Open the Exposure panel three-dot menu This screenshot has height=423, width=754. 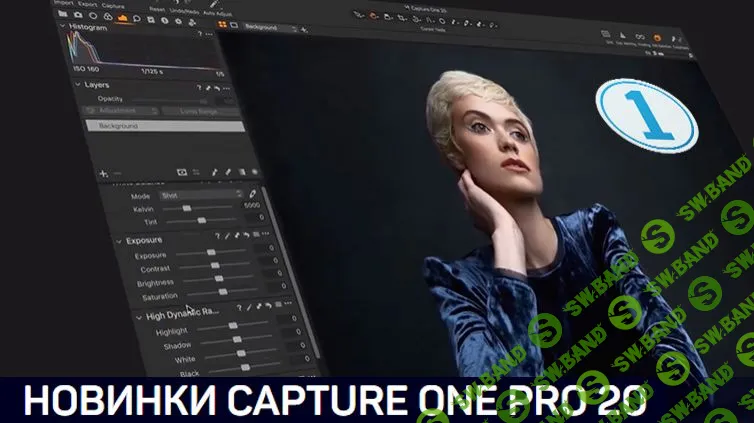click(265, 234)
